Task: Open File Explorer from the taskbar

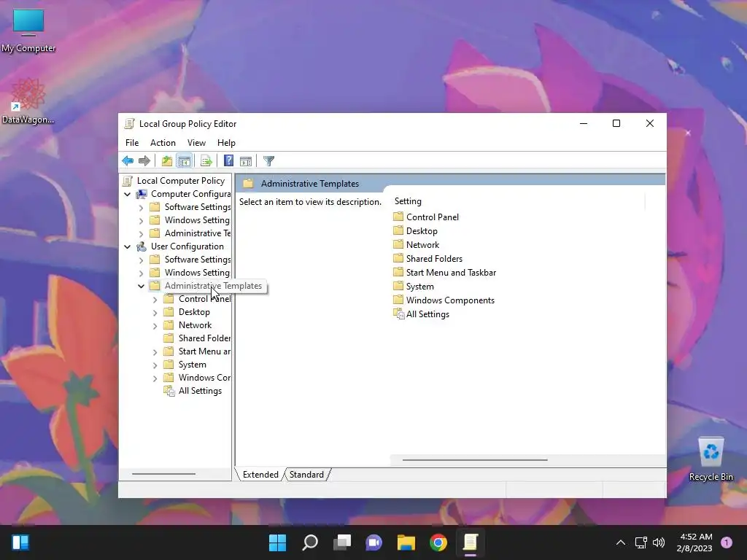Action: coord(406,542)
